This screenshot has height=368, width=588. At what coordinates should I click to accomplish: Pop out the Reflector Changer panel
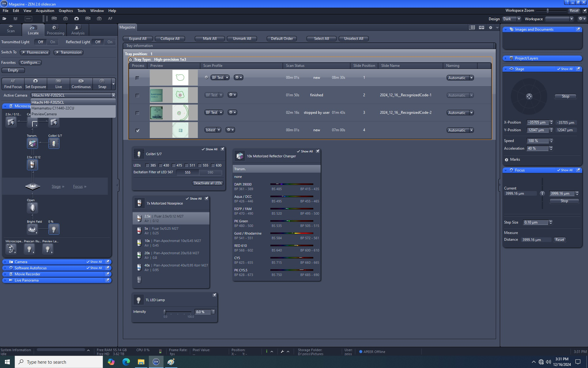(x=318, y=151)
